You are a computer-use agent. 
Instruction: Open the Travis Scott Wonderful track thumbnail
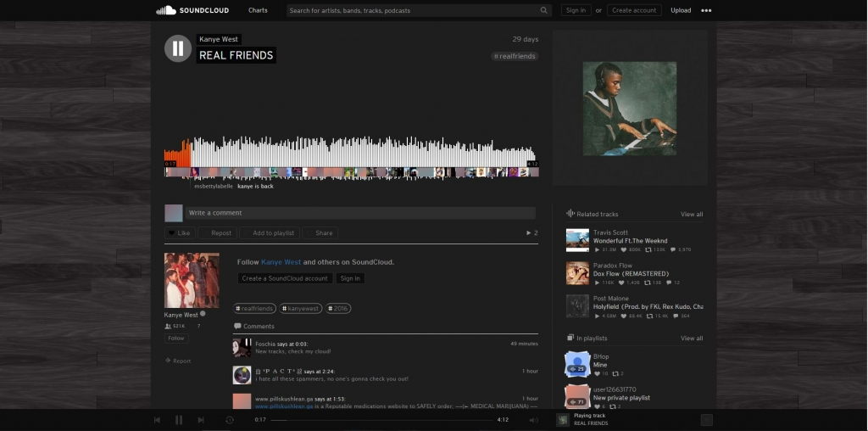(577, 240)
